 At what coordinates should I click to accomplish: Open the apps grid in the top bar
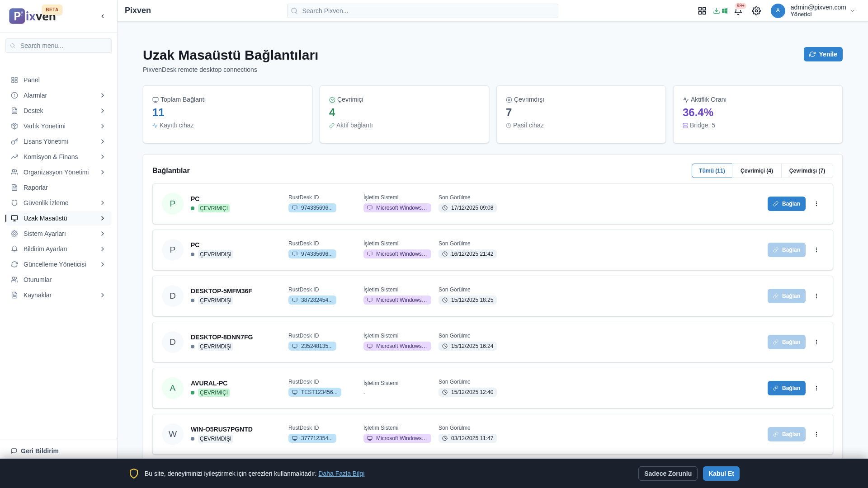[x=702, y=10]
